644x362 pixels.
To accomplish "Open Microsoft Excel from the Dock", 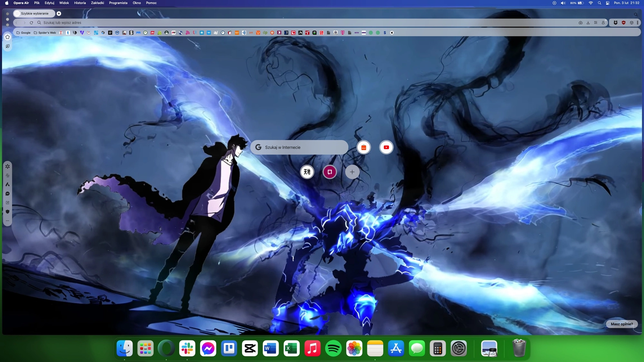I will 291,348.
